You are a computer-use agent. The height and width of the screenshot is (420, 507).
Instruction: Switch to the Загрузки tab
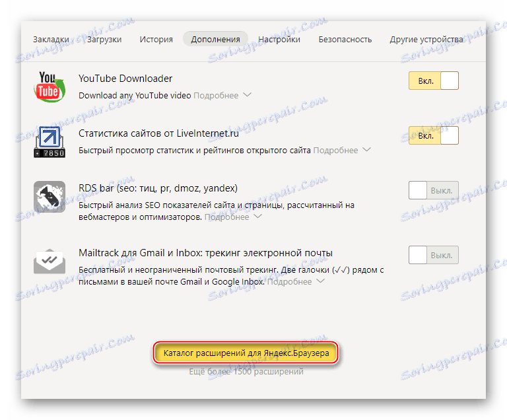104,40
